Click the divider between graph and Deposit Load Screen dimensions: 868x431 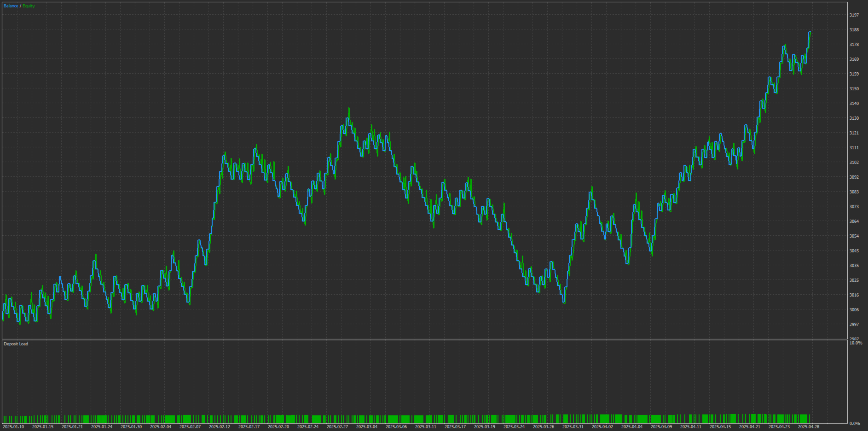pos(424,340)
